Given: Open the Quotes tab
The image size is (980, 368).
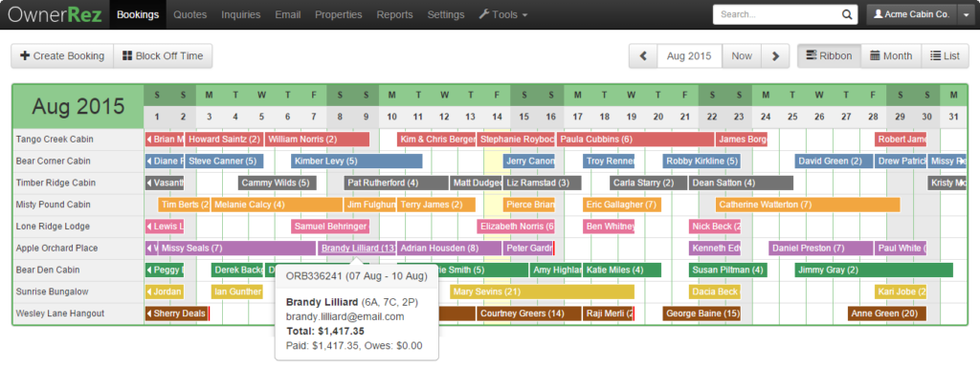Looking at the screenshot, I should point(190,14).
